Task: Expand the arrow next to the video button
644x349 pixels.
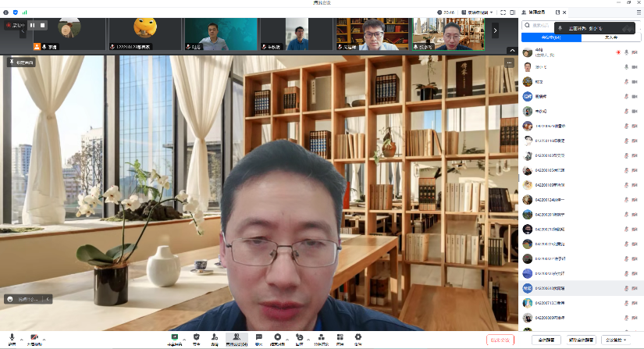Action: 44,340
